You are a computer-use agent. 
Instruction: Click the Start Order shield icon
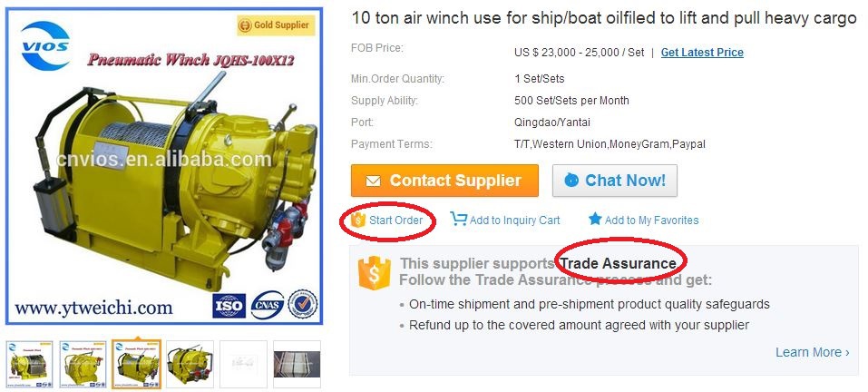point(358,220)
